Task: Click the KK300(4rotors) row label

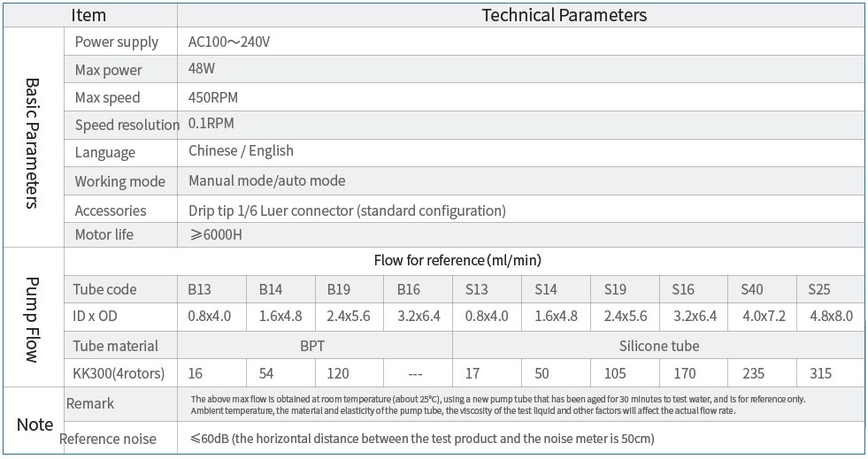Action: 119,373
